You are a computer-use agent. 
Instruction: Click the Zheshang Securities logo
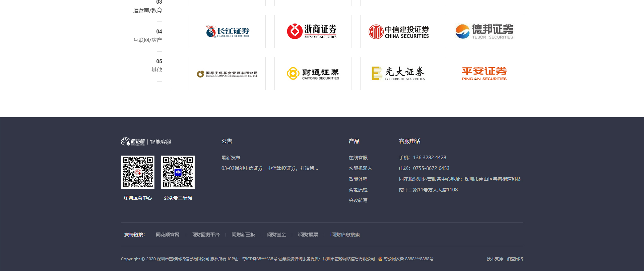tap(313, 31)
